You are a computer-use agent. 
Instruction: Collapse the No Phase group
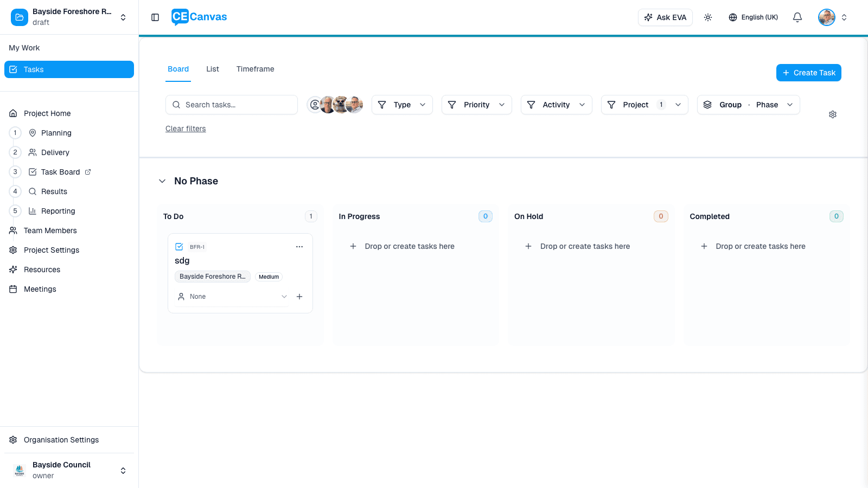coord(162,181)
